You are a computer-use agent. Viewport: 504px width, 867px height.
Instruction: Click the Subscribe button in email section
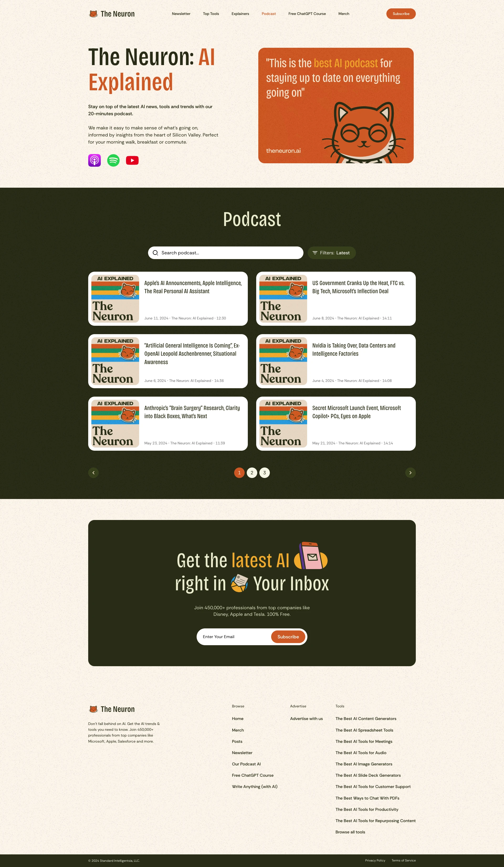(x=288, y=637)
